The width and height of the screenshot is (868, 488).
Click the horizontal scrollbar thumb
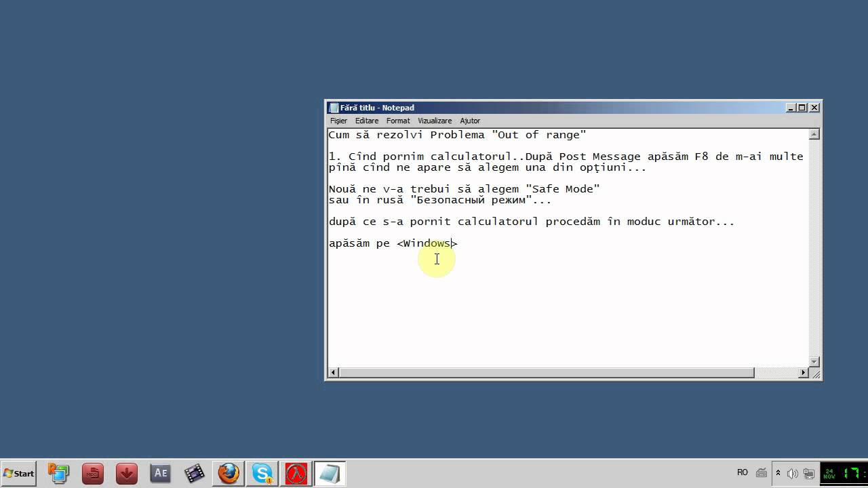click(x=547, y=373)
